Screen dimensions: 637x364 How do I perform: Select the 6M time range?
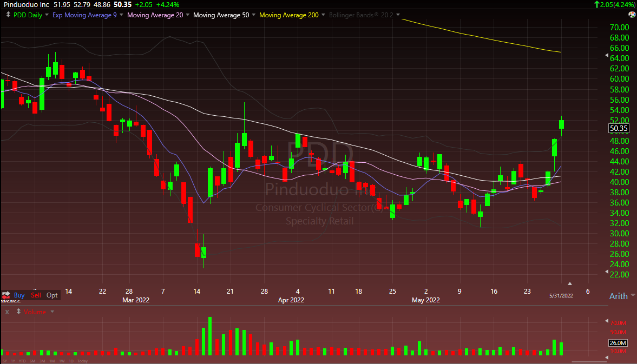[x=32, y=361]
